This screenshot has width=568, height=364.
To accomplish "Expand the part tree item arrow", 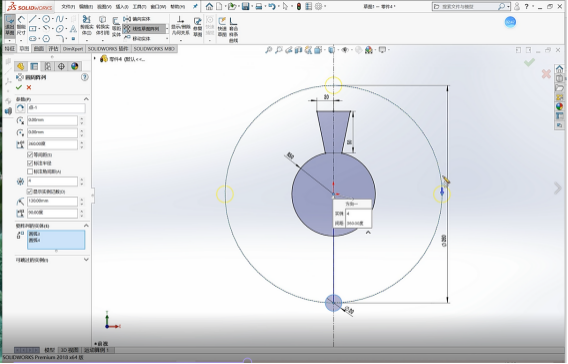I will 95,58.
